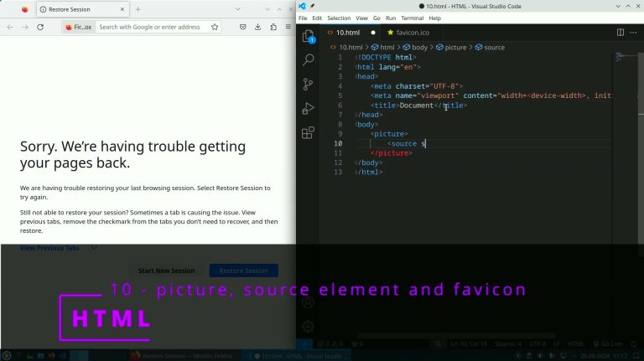Open the Extensions view in VS Code

tap(308, 132)
